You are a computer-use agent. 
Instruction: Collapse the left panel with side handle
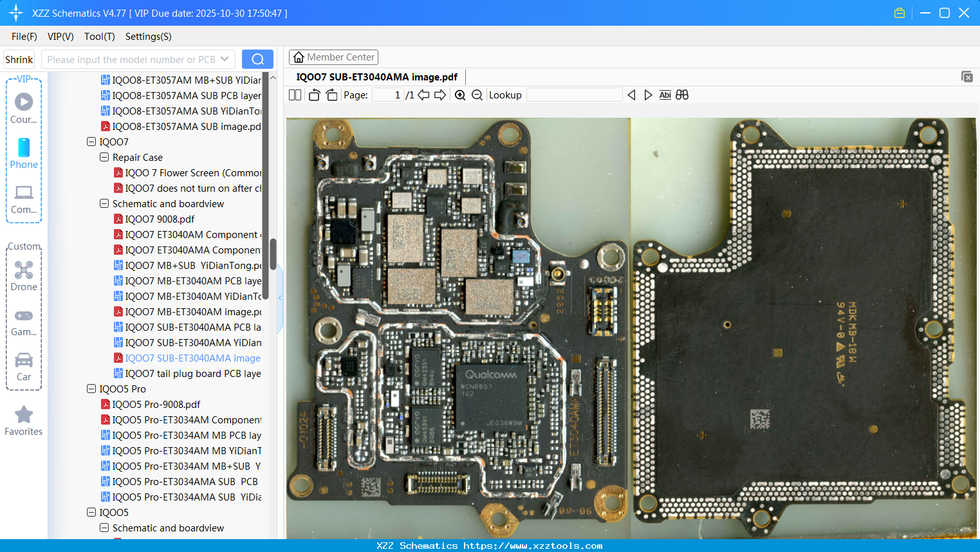point(280,297)
